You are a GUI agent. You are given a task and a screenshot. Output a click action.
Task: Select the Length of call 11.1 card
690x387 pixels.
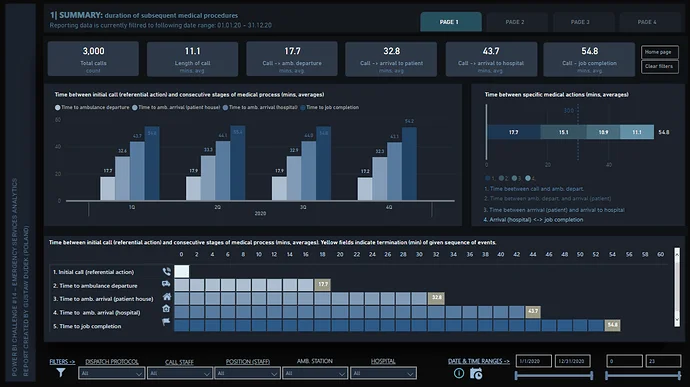tap(192, 59)
